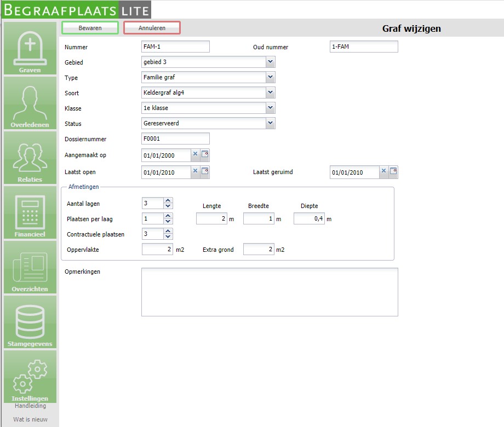Save the grave with Bewaren
Screen dimensions: 504x427
90,28
